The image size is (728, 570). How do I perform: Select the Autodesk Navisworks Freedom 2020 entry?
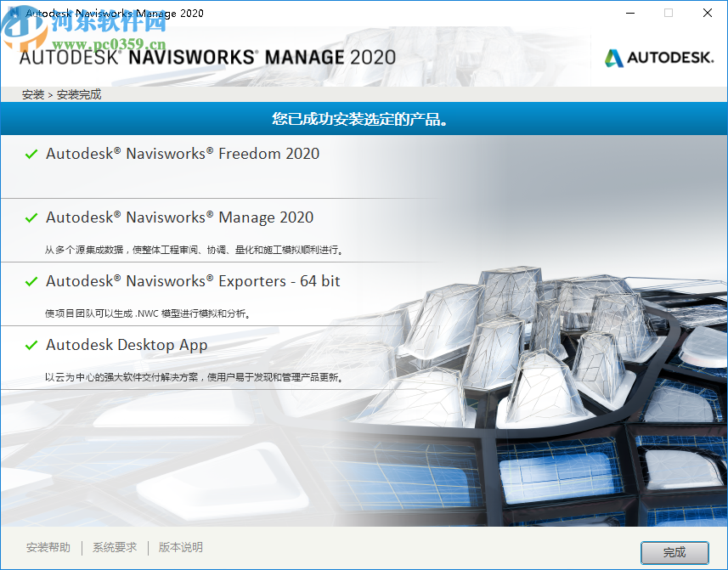pyautogui.click(x=183, y=155)
